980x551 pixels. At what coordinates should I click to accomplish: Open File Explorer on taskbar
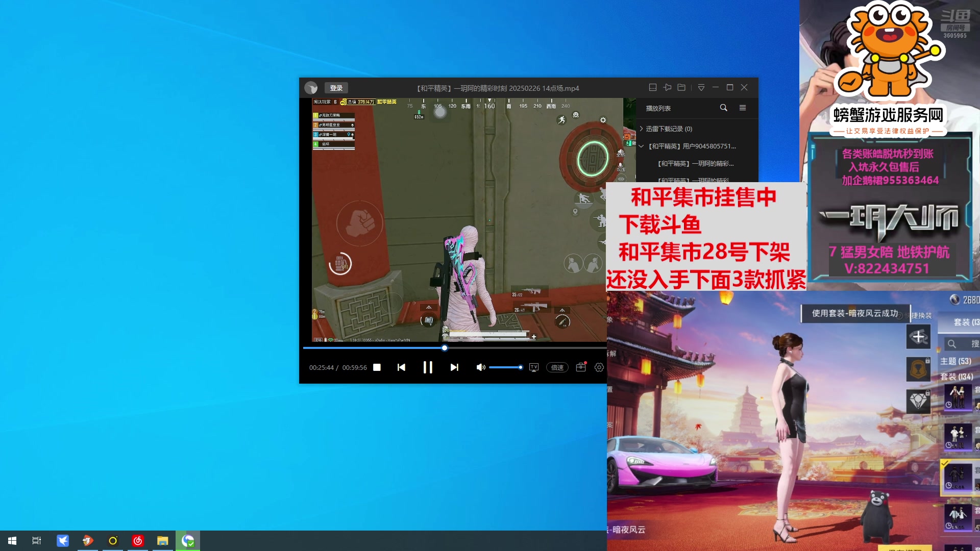pyautogui.click(x=163, y=541)
